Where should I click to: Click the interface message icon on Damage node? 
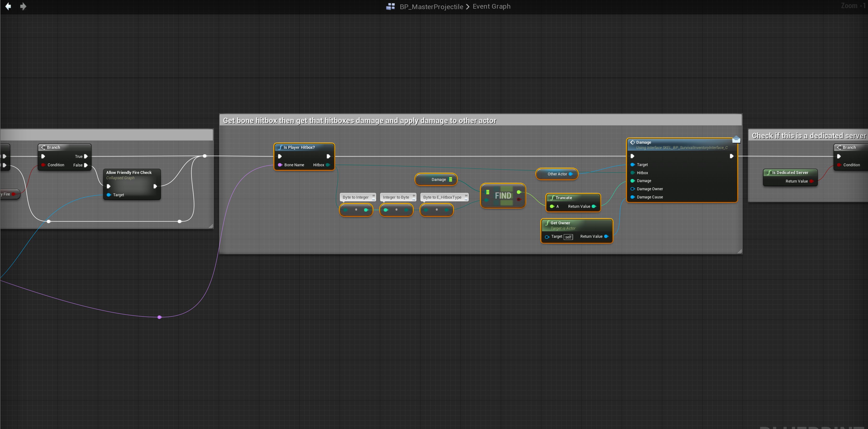(x=736, y=139)
